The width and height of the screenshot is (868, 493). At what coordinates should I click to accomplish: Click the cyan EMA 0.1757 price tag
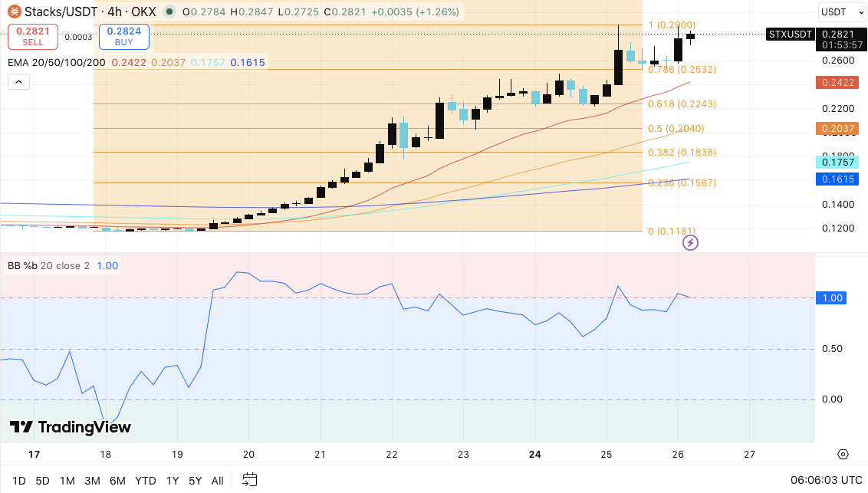[x=837, y=162]
